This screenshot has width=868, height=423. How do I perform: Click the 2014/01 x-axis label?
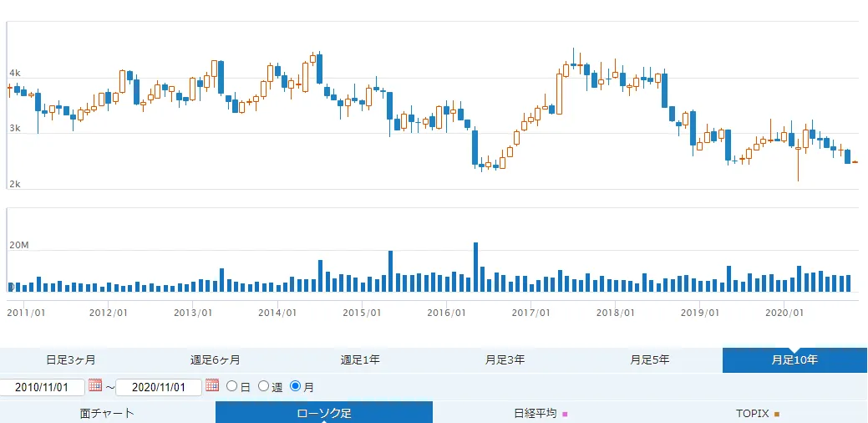tap(277, 313)
